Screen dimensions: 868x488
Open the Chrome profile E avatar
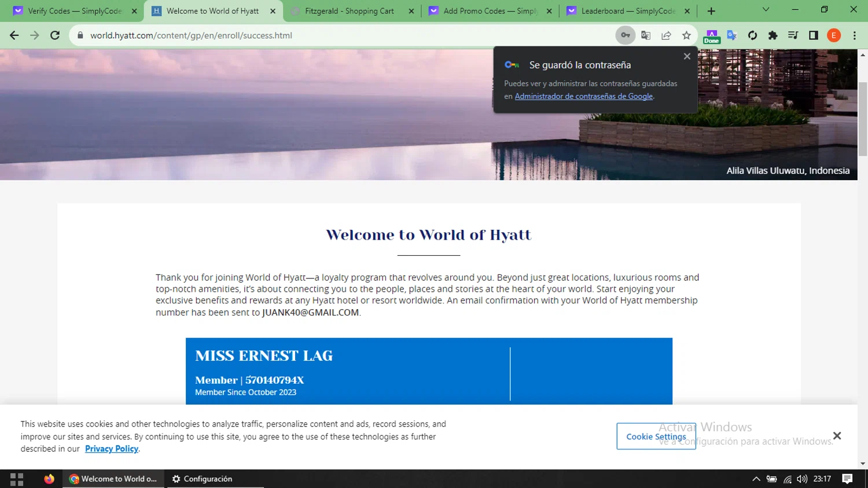coord(834,35)
